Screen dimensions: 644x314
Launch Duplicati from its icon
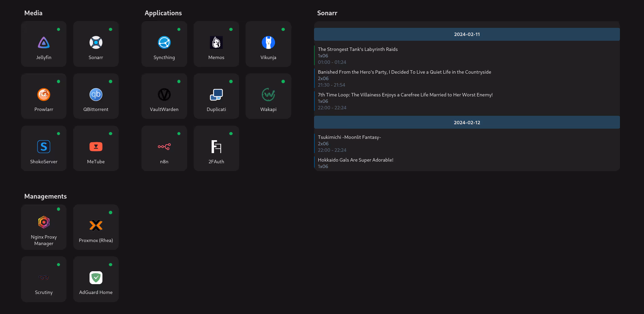click(x=216, y=94)
